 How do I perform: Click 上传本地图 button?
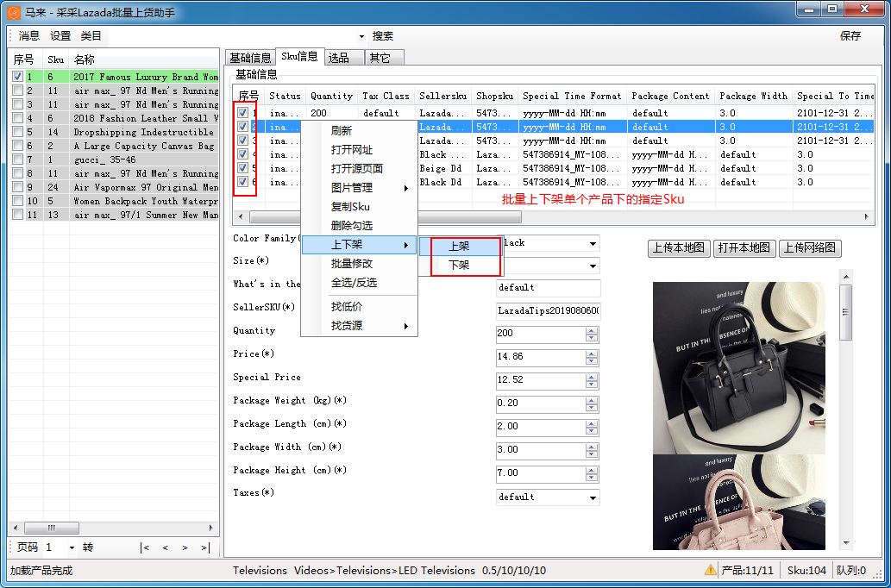coord(679,248)
